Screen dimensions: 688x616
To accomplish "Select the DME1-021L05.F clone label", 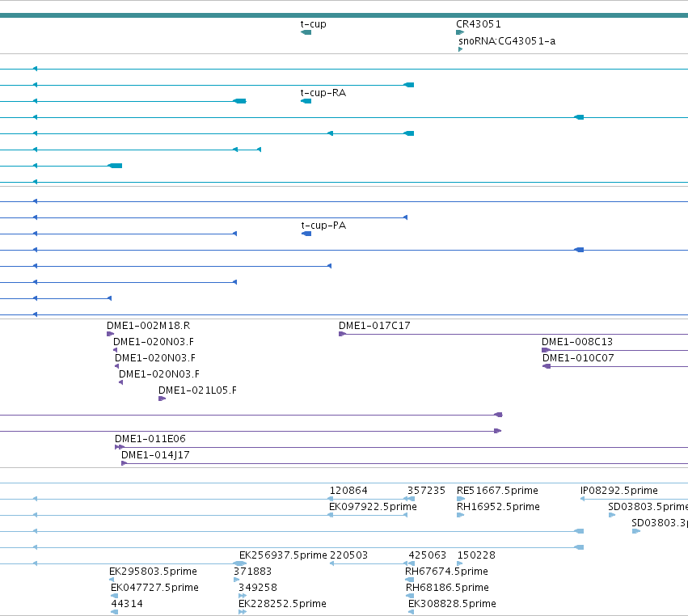I will [x=197, y=390].
